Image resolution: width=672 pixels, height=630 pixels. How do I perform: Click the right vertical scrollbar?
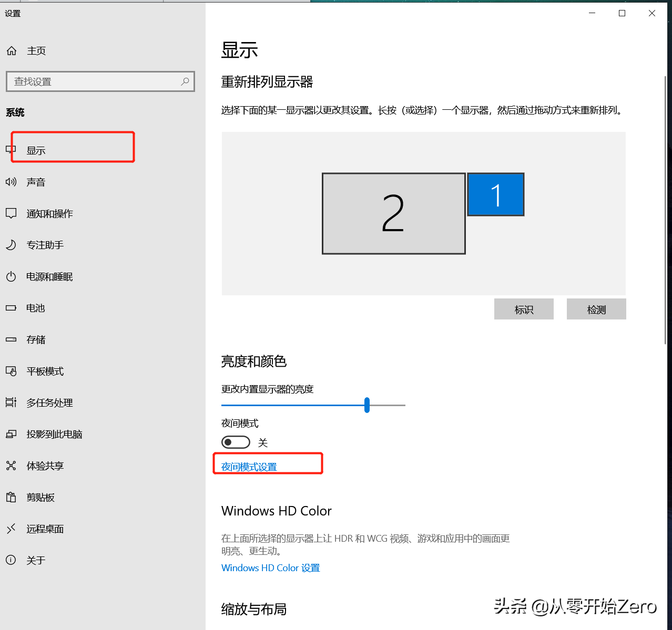[x=666, y=210]
